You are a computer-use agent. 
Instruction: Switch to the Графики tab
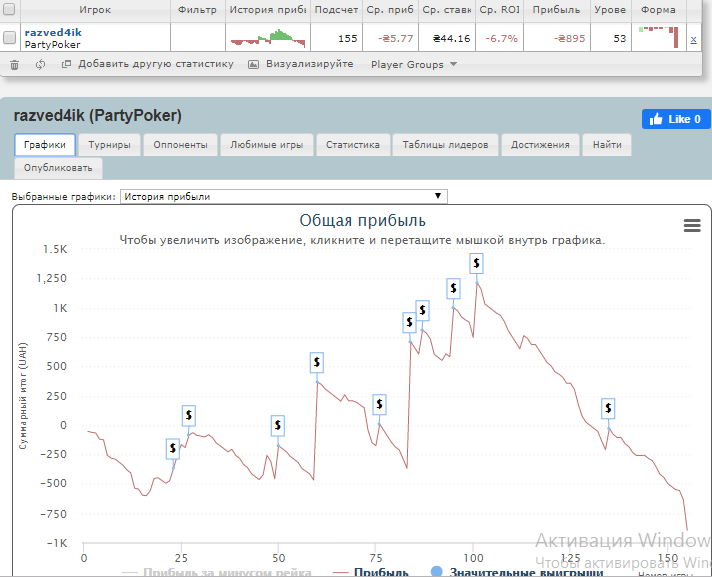pos(45,145)
